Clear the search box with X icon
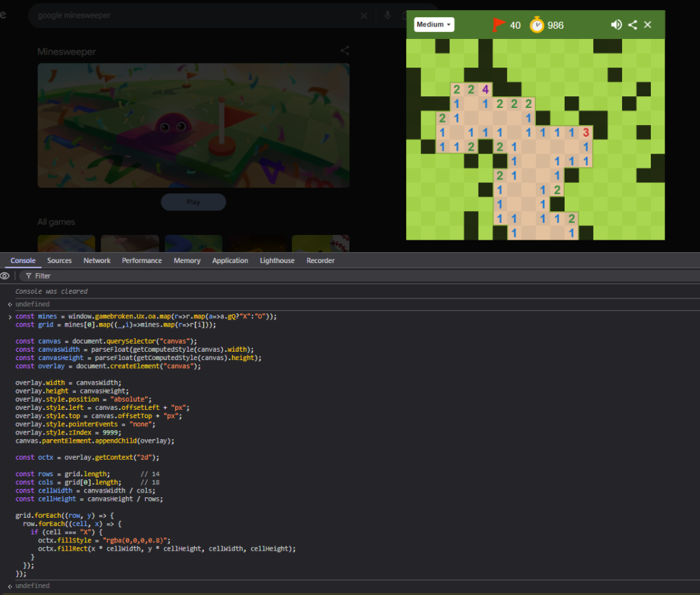 364,16
